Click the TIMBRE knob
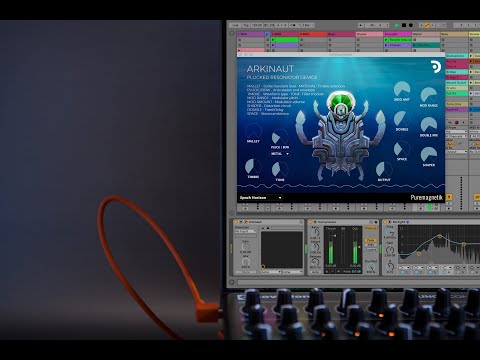Viewport: 480px width, 360px height. coord(253,166)
